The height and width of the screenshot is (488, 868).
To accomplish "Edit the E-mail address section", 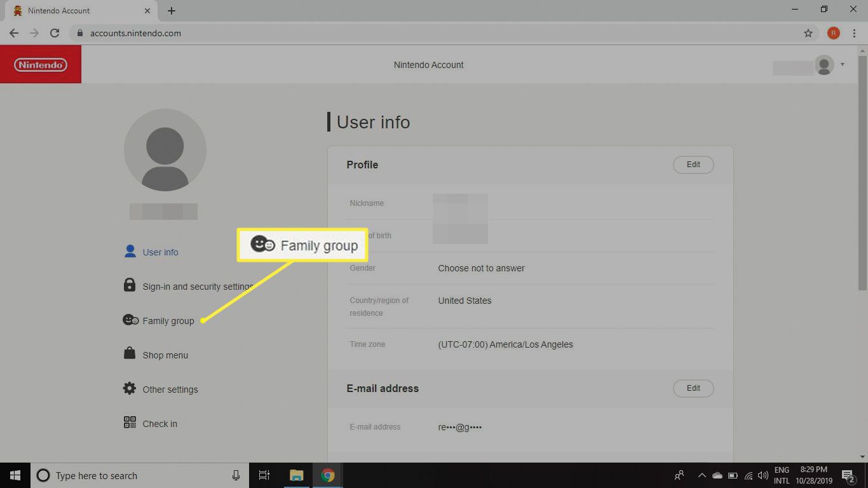I will (693, 388).
